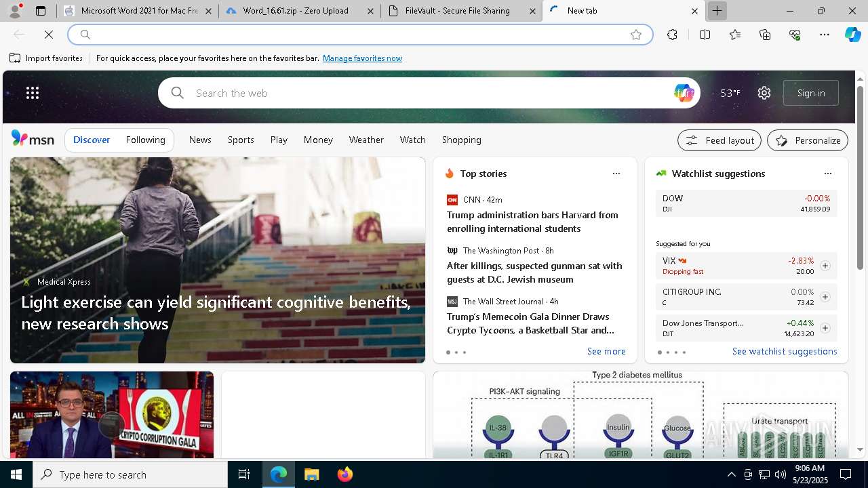
Task: Open Settings and more ellipsis menu
Action: pos(825,35)
